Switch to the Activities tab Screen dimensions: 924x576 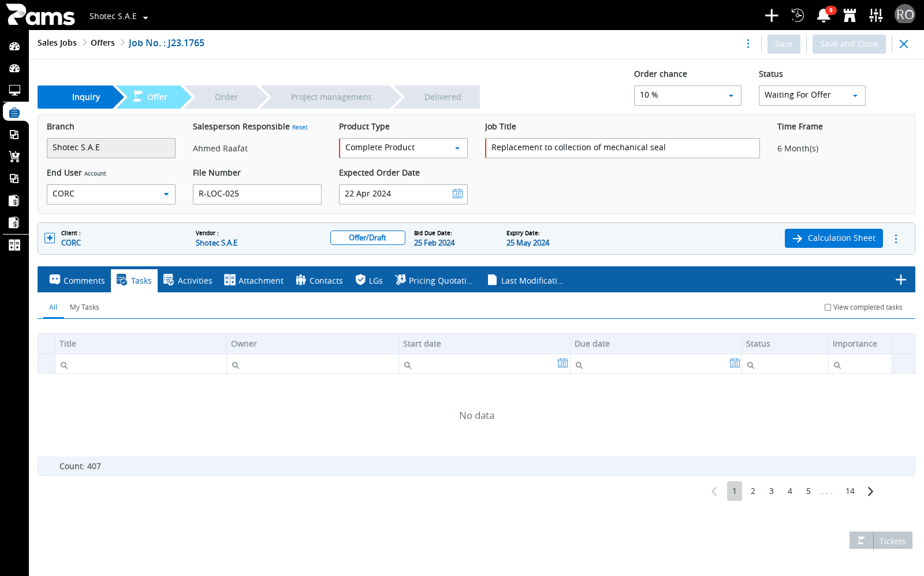pos(188,281)
